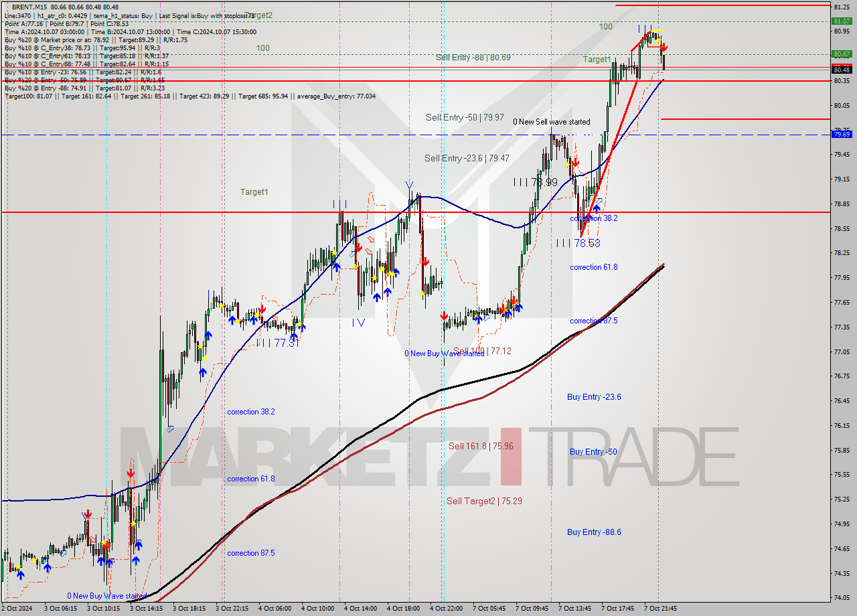Select the 'Buy %10 @ C_Entry38: 78.73' line
This screenshot has height=616, width=857.
82,48
